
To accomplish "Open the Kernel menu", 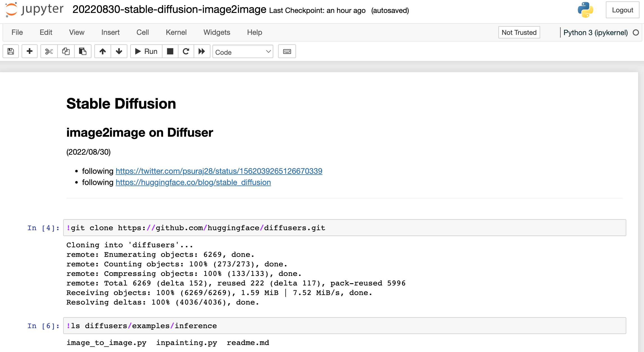I will tap(176, 33).
